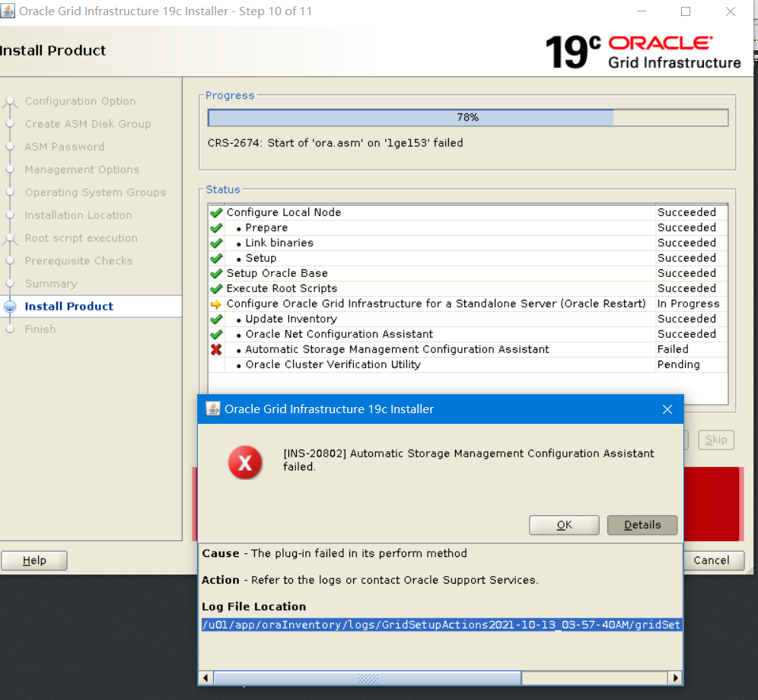Image resolution: width=758 pixels, height=700 pixels.
Task: Select the Installation Location step
Action: pyautogui.click(x=78, y=215)
